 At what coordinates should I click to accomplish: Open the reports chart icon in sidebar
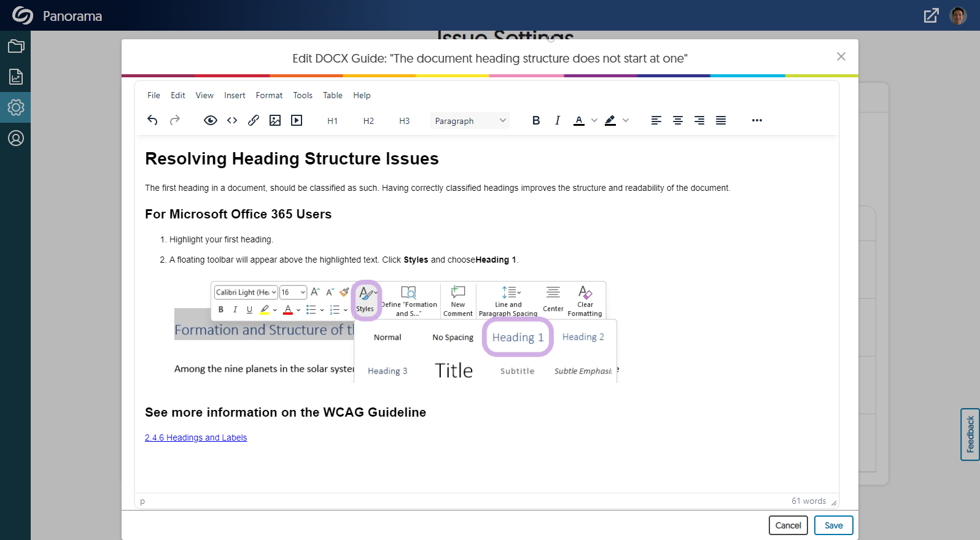click(16, 77)
